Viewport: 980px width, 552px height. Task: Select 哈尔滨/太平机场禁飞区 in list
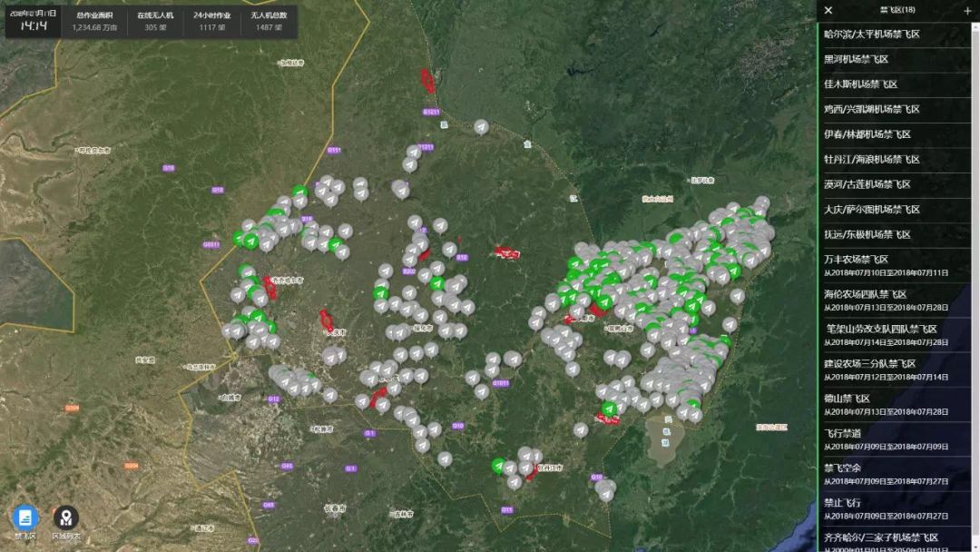[x=871, y=34]
